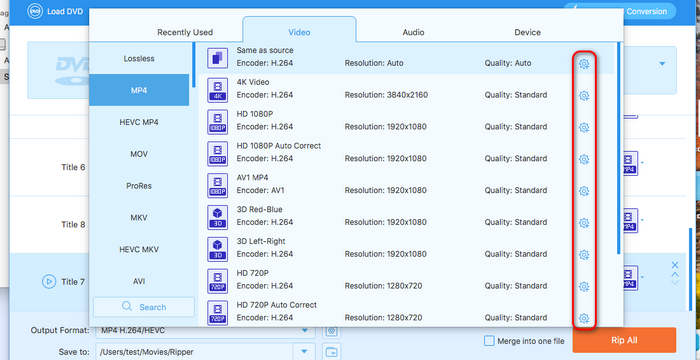Click Quality: Auto text
700x360 pixels.
(508, 63)
